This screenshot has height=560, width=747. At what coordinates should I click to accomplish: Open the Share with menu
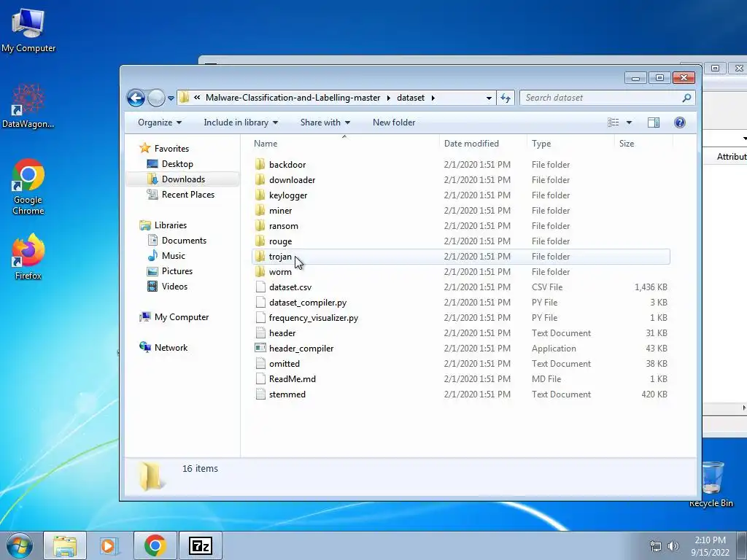325,122
